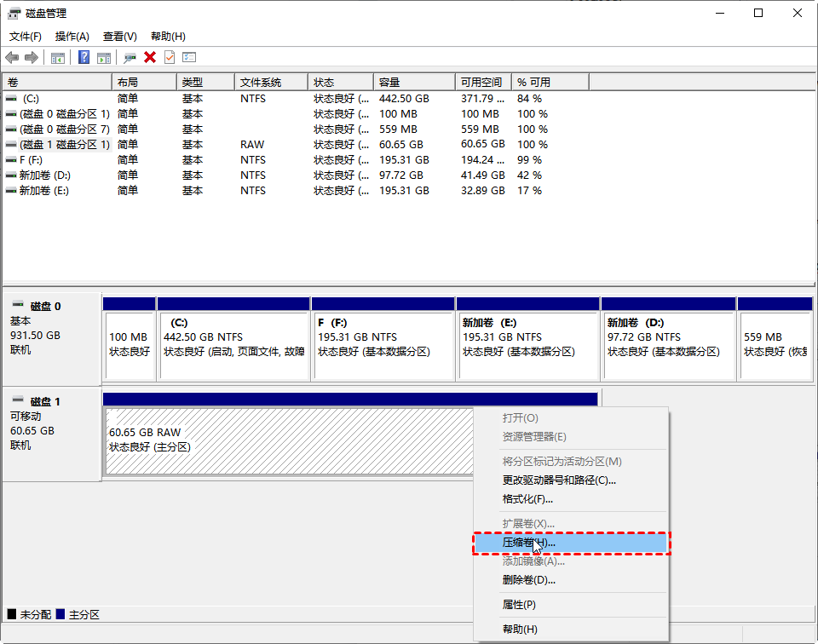
Task: Choose 删除卷(D)... in the context menu
Action: (x=528, y=580)
